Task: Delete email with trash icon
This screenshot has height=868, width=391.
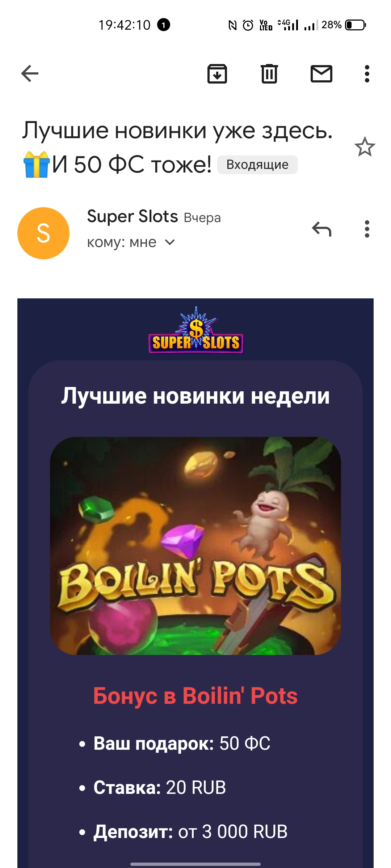Action: pos(269,74)
